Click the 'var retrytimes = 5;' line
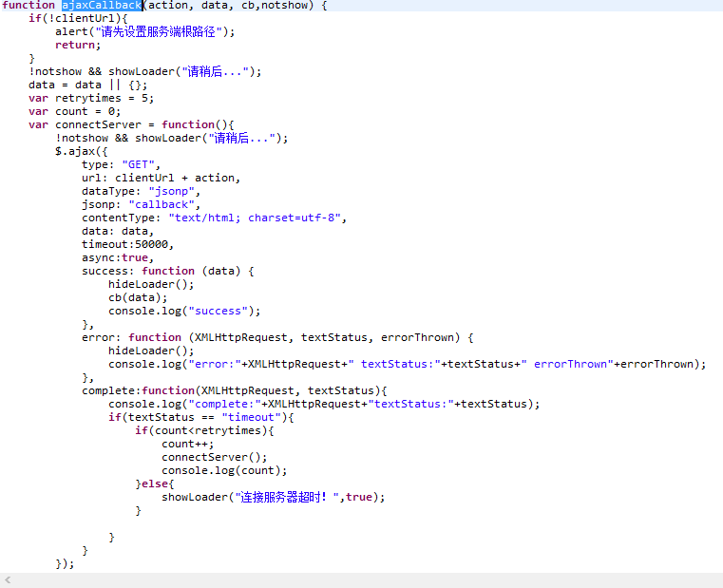723x588 pixels. (x=91, y=98)
